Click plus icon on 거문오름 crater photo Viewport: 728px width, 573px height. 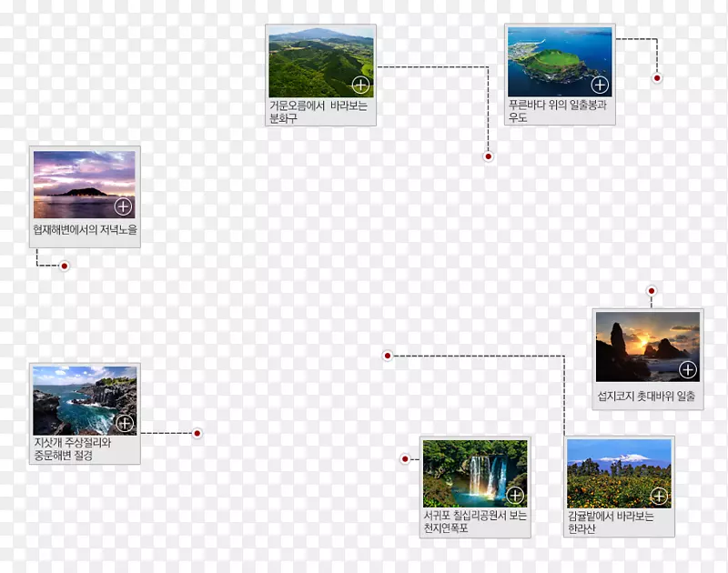point(360,85)
